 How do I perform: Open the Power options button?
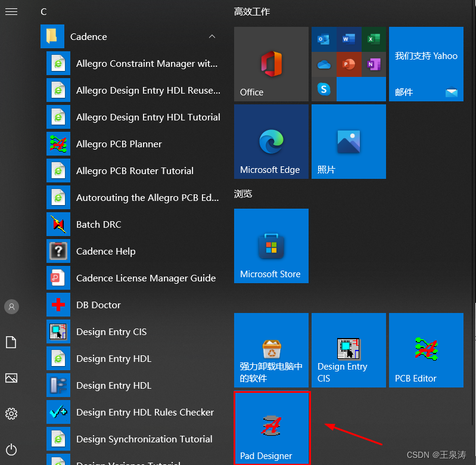[x=11, y=449]
